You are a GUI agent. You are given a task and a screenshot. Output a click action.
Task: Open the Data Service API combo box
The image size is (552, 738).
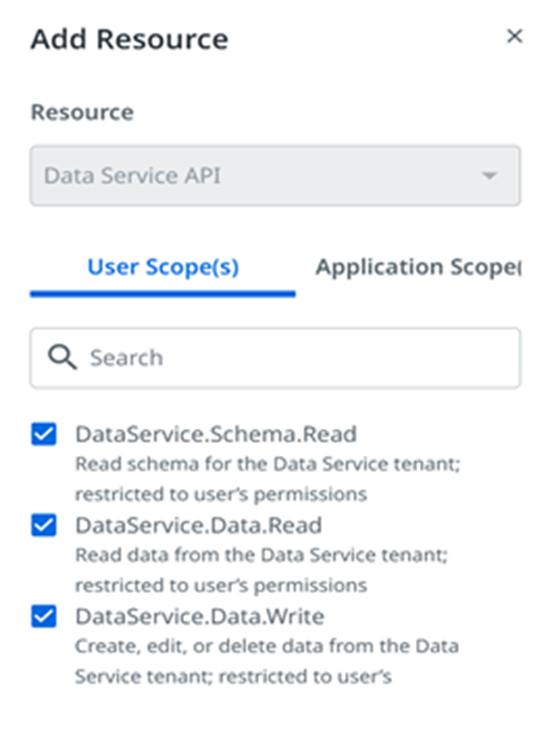(275, 176)
